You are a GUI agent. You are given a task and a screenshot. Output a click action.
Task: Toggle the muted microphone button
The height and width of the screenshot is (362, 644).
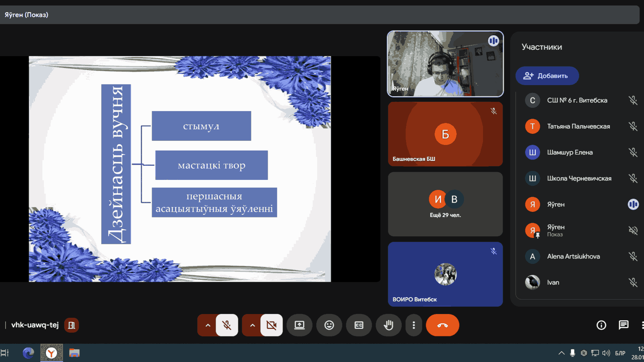tap(227, 325)
